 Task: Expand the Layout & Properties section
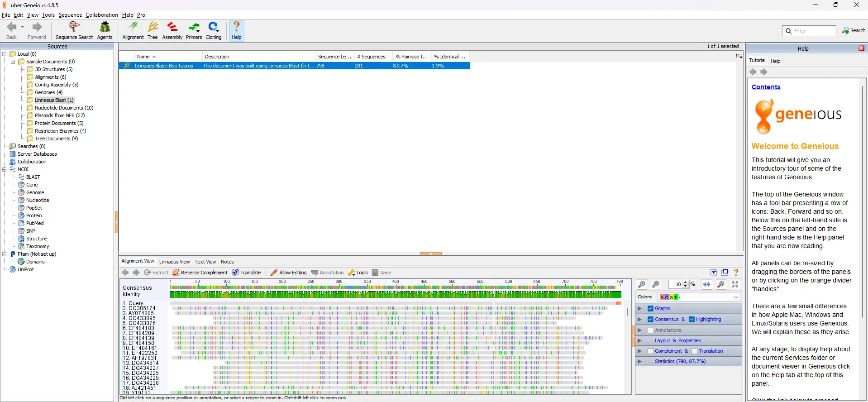tap(639, 340)
